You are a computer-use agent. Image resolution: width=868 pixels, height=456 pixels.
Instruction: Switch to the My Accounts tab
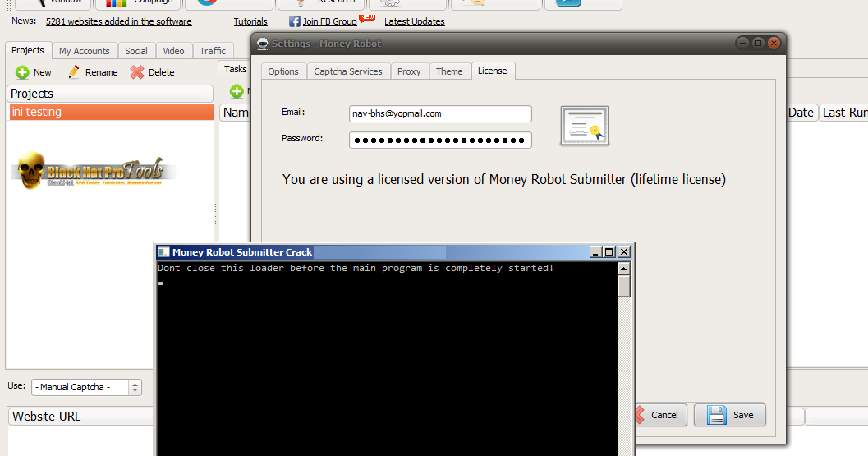(84, 51)
